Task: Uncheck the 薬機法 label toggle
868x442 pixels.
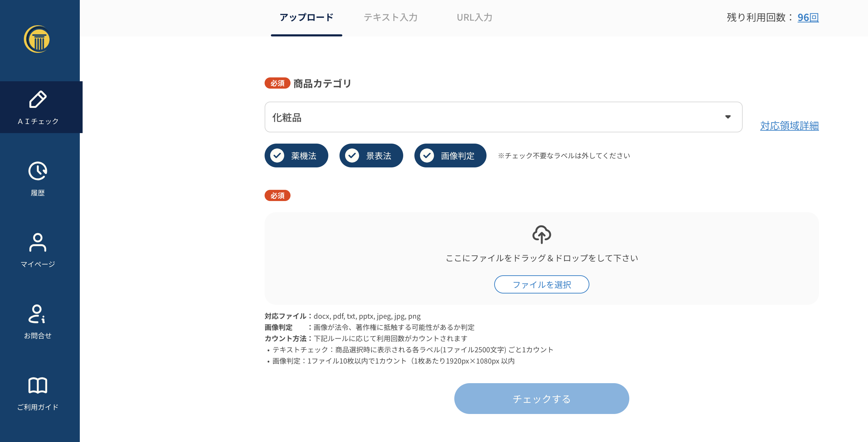Action: 296,156
